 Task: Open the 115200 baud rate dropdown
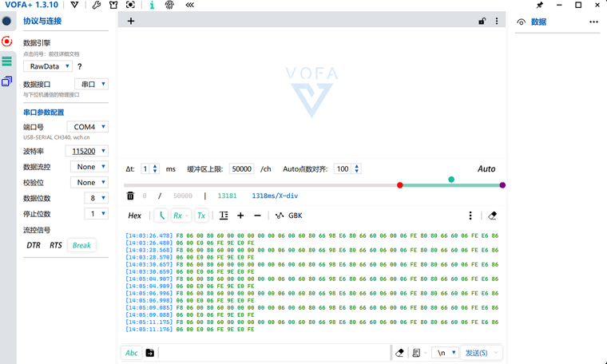87,151
